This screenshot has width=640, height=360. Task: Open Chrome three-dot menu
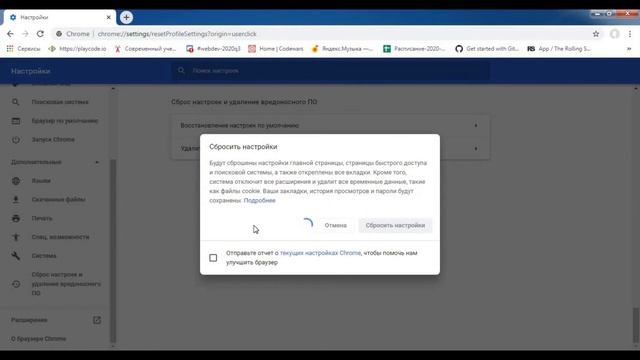point(630,34)
